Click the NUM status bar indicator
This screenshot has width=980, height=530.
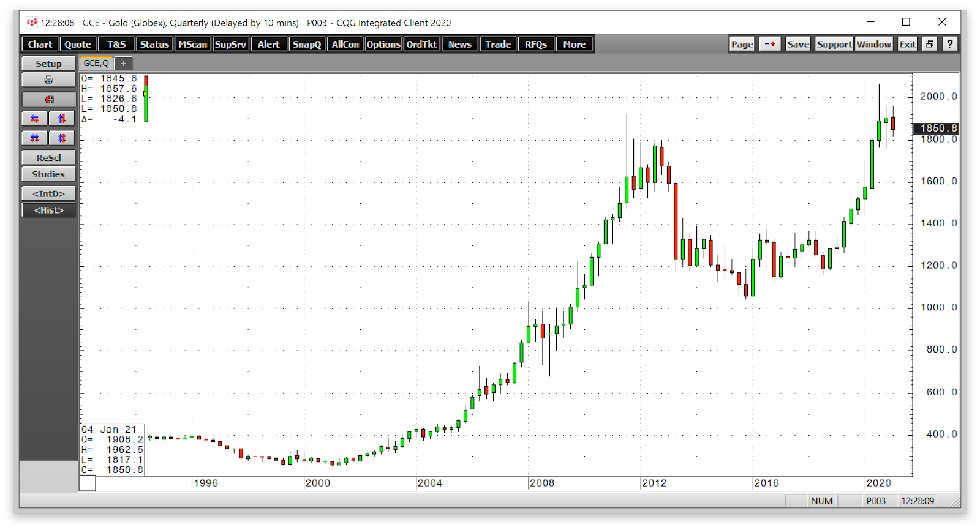(x=821, y=501)
